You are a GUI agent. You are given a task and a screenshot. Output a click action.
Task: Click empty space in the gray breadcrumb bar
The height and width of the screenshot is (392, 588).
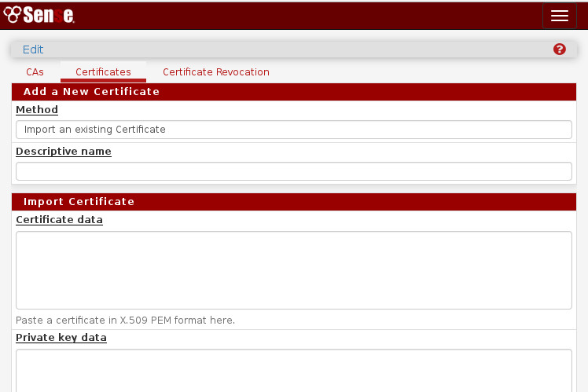point(299,49)
